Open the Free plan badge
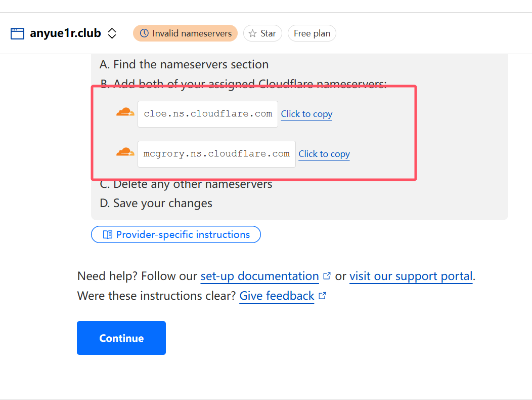This screenshot has width=532, height=400. 312,33
